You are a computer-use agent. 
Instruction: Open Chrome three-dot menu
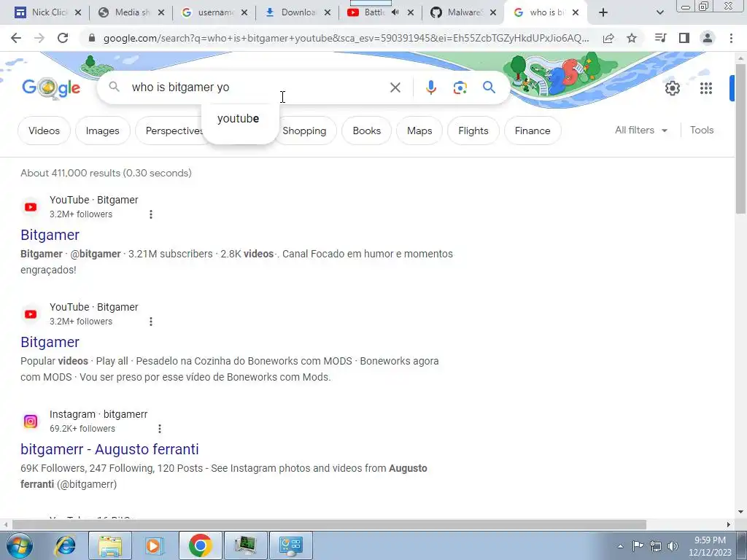(x=731, y=38)
